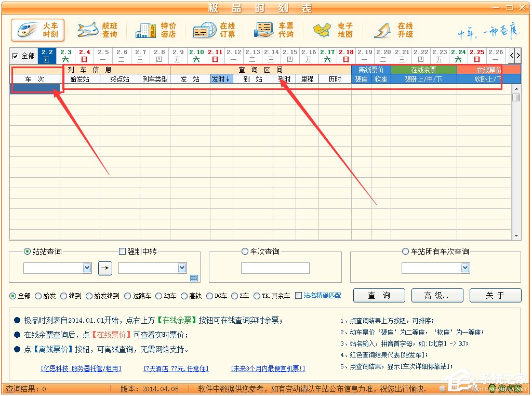
Task: Select the 始发终到 filter radio
Action: pyautogui.click(x=89, y=296)
